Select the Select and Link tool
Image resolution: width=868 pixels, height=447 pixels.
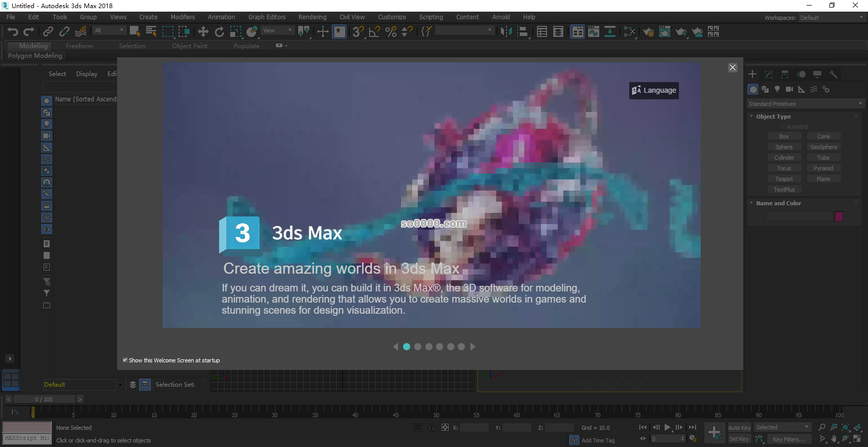click(48, 32)
